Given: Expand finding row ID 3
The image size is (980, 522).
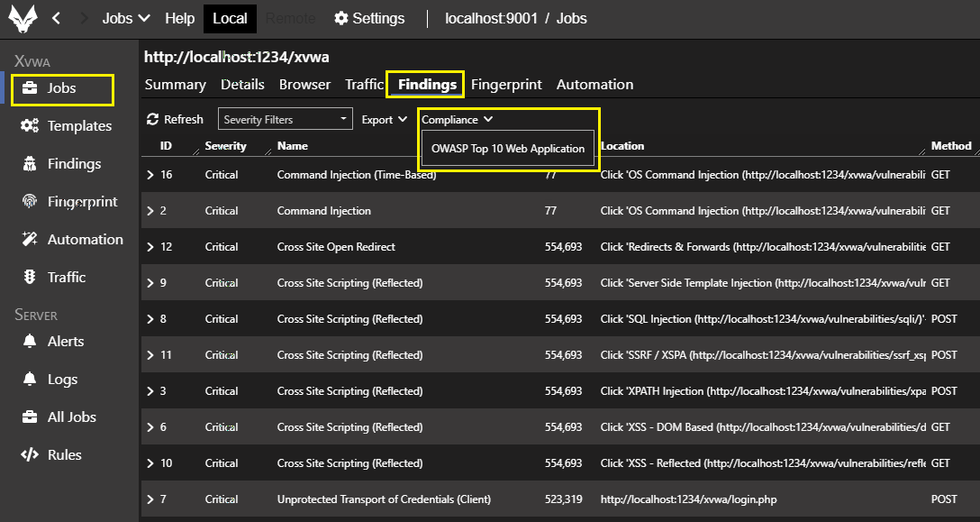Looking at the screenshot, I should click(150, 391).
